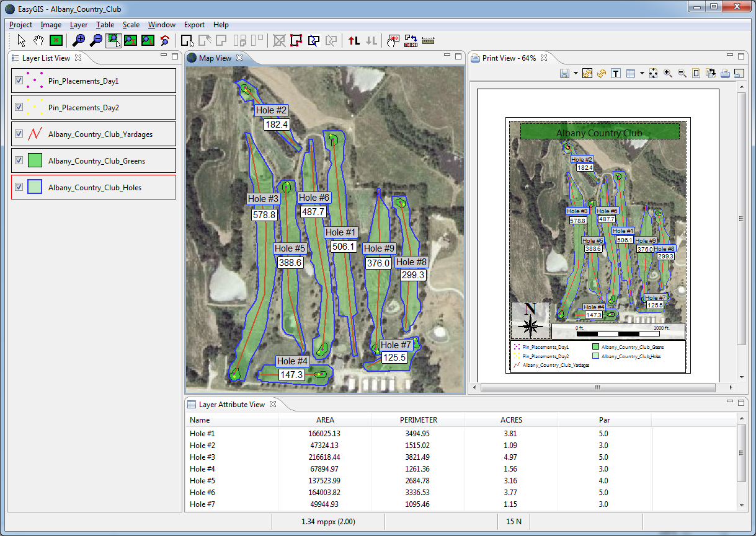Uncheck the Pin_Placements_Day1 layer checkbox
Viewport: 756px width, 536px height.
19,81
